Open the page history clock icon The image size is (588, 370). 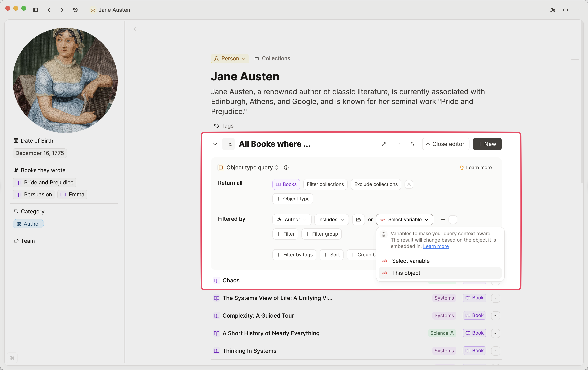[75, 10]
